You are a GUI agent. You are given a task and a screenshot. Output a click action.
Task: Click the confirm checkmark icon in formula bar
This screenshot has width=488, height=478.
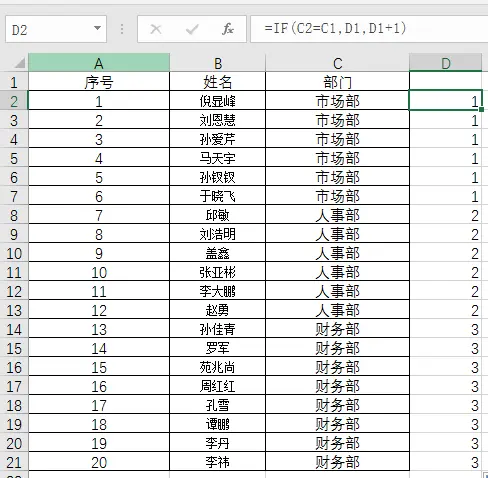tap(192, 29)
